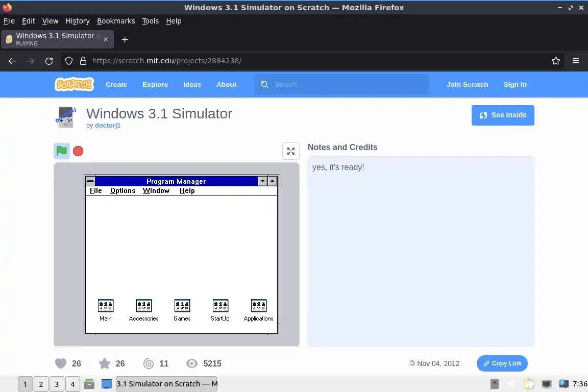The height and width of the screenshot is (392, 588).
Task: Click the show desktop taskbar icon
Action: 107,384
